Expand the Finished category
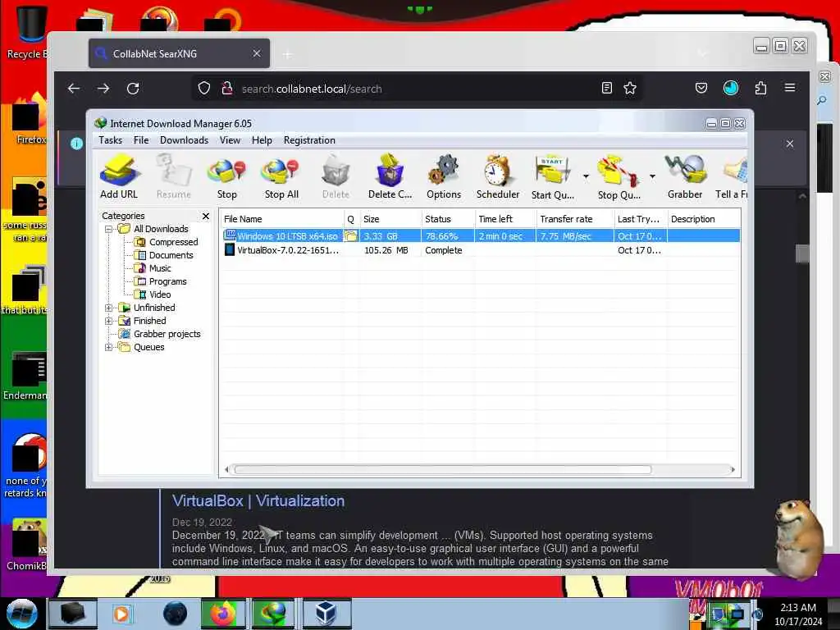 click(109, 321)
